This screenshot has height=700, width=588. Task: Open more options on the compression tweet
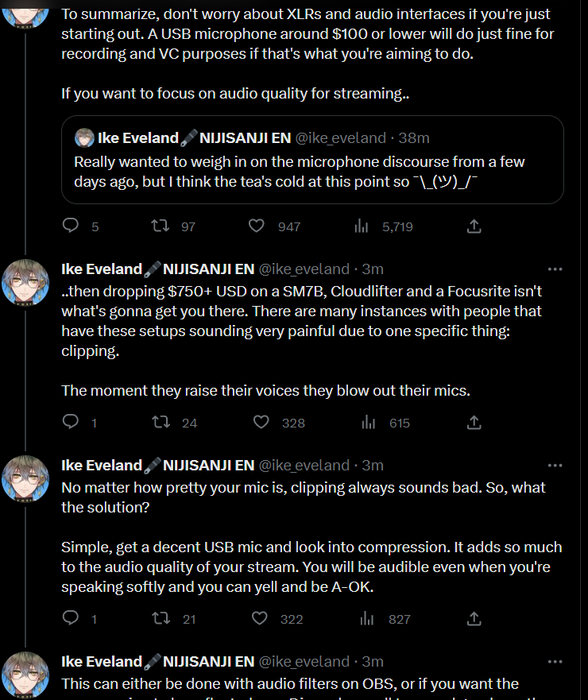pyautogui.click(x=555, y=465)
